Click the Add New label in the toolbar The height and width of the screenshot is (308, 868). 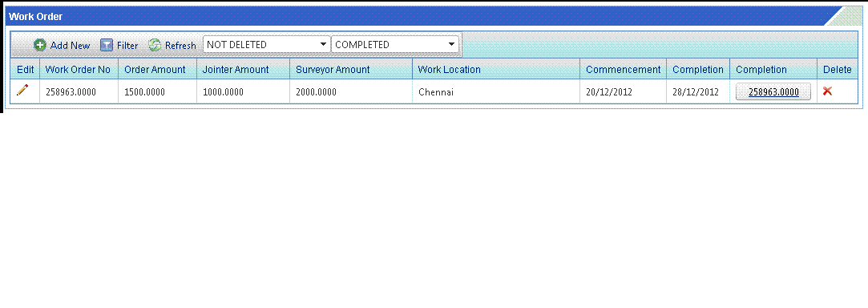[x=70, y=46]
